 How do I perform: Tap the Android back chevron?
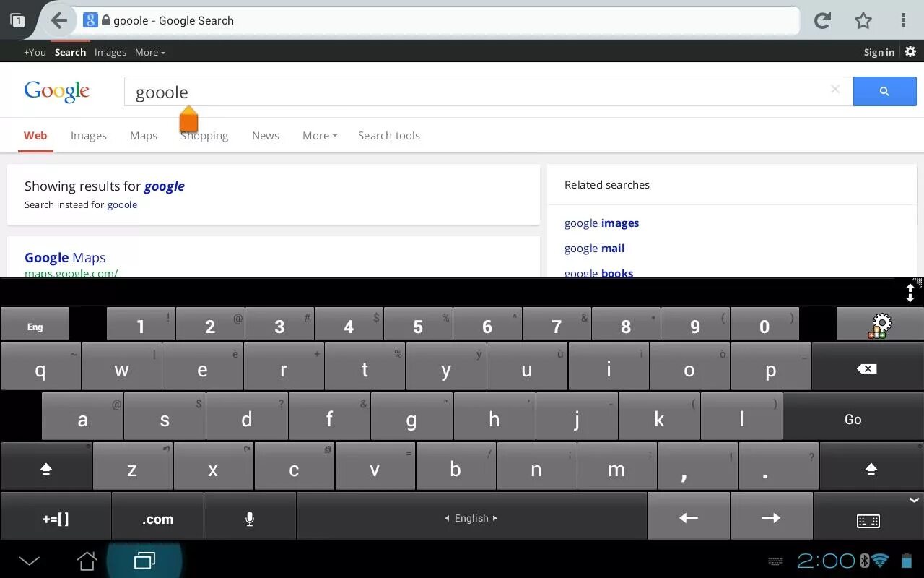coord(30,561)
